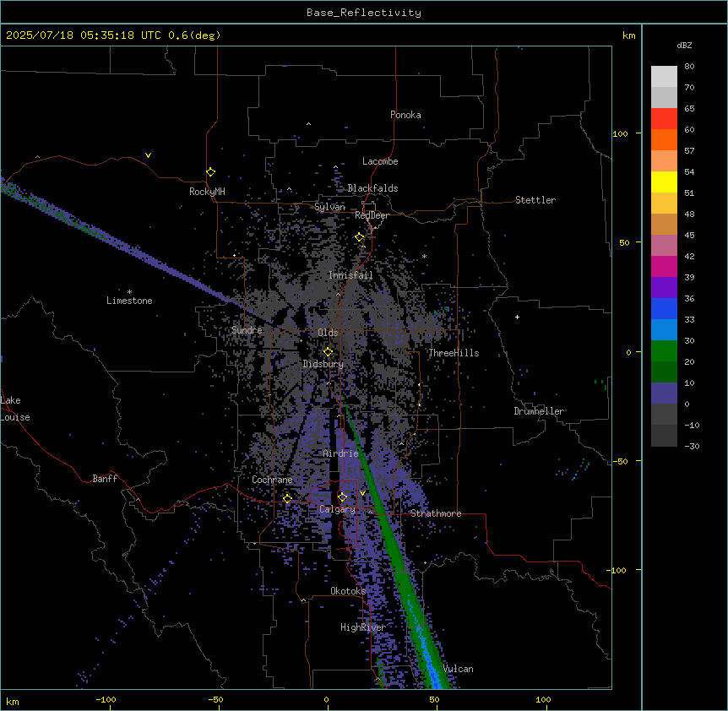Click the ThreeHills map label
The height and width of the screenshot is (711, 728).
(454, 353)
